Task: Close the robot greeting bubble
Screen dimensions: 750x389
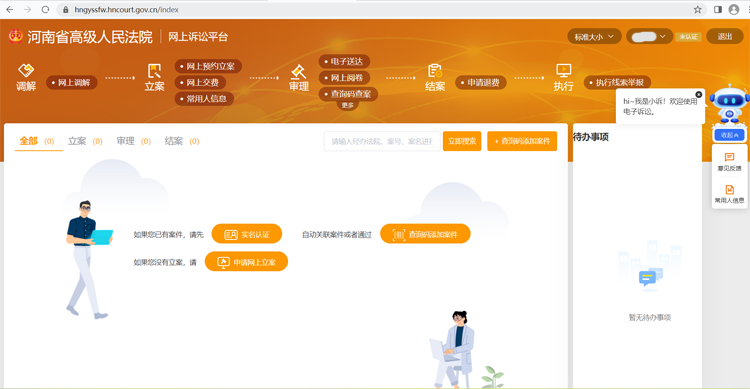Action: point(698,94)
